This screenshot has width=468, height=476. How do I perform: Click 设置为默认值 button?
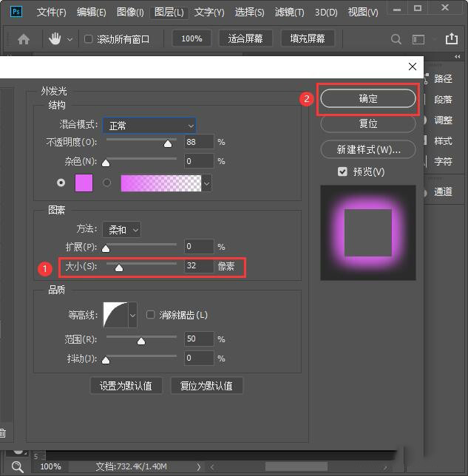click(126, 386)
